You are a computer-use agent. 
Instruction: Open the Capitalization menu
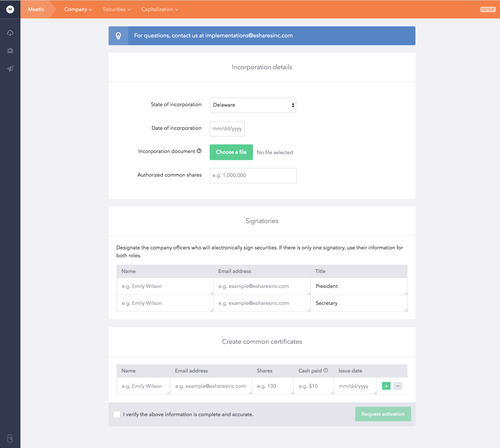(160, 9)
